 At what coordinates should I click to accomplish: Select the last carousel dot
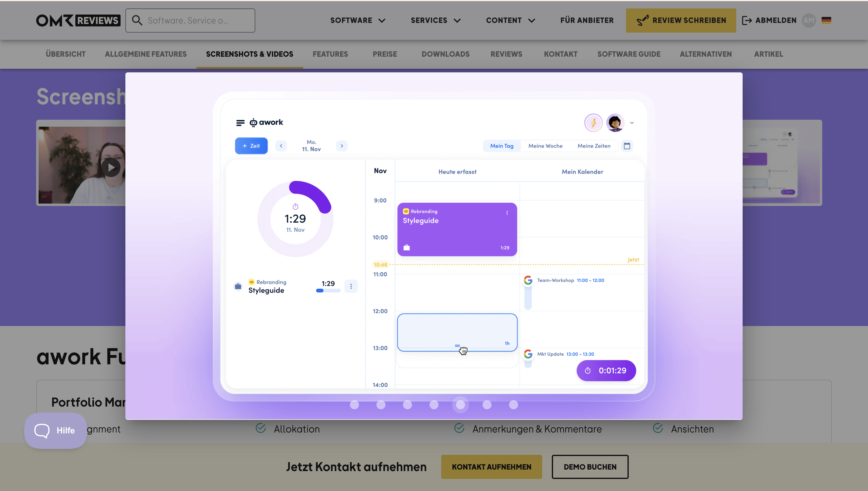513,404
